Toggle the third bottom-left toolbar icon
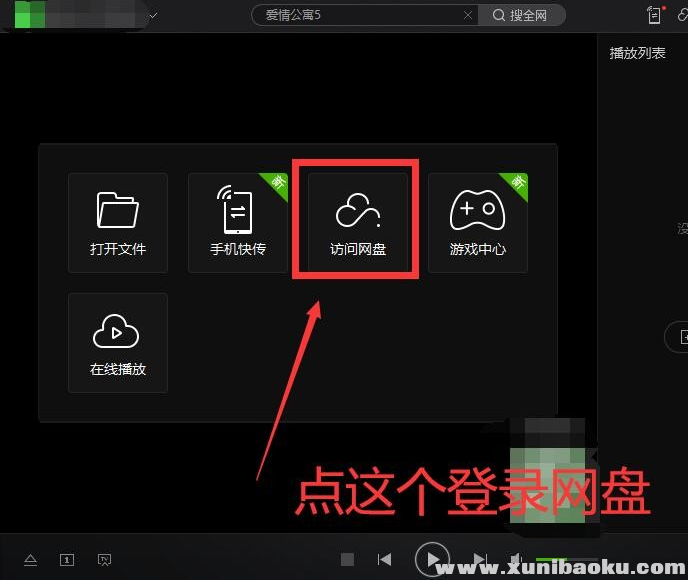This screenshot has height=580, width=688. coord(103,560)
